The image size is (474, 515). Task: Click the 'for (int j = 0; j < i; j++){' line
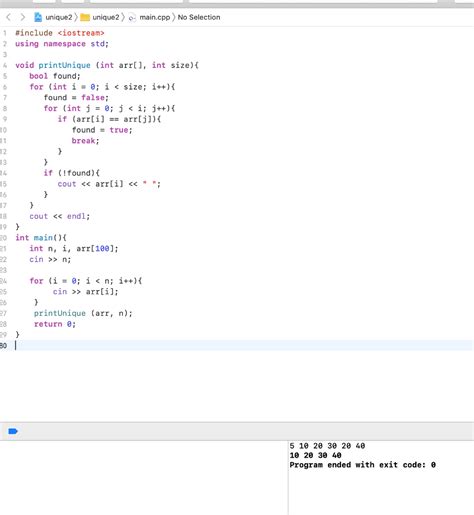(109, 108)
